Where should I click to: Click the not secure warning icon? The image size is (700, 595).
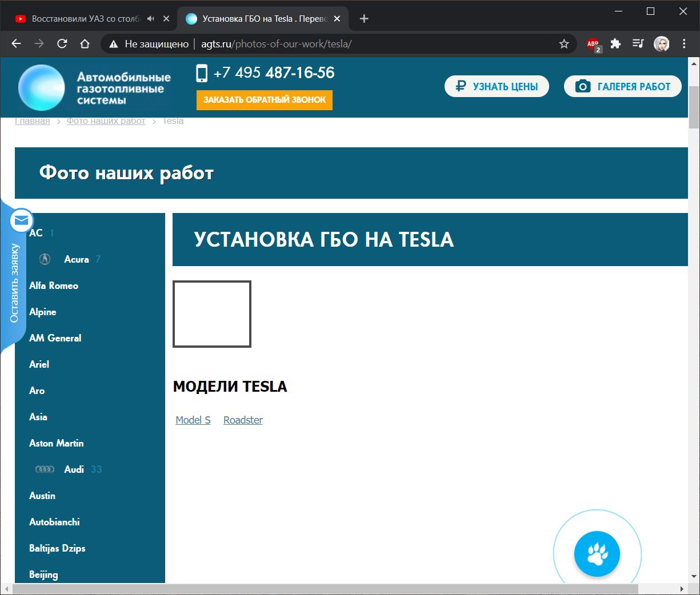[x=114, y=44]
